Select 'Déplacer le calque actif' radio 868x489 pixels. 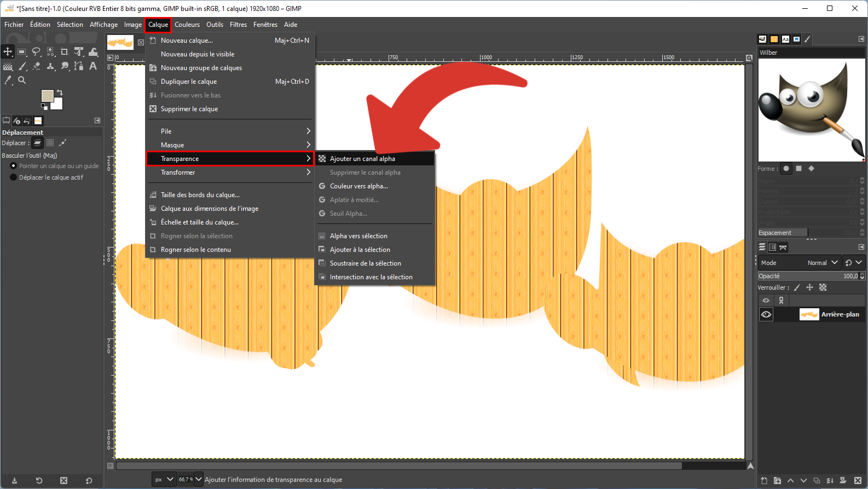14,177
